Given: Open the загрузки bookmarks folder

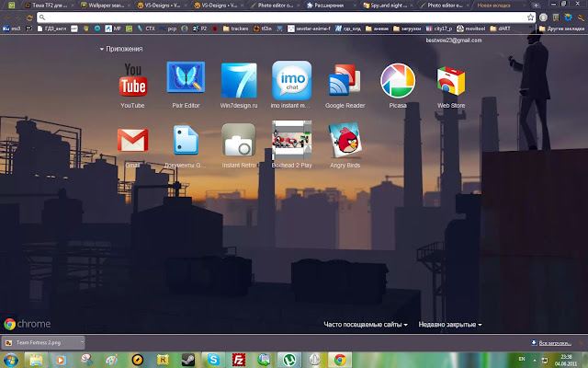Looking at the screenshot, I should coord(407,29).
